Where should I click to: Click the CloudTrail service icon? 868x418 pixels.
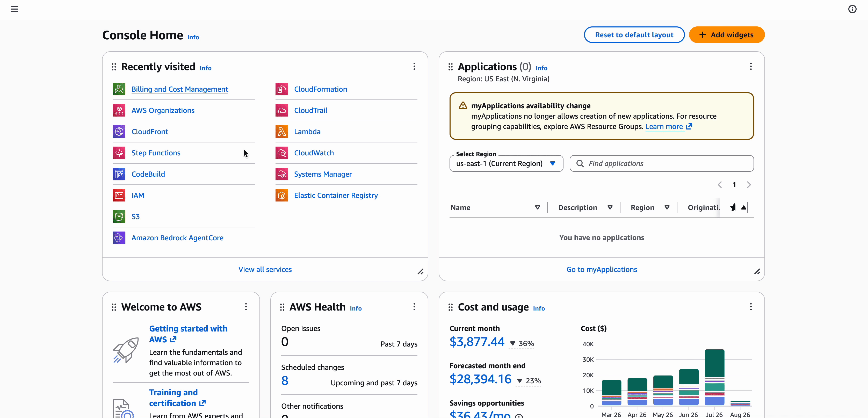tap(282, 110)
